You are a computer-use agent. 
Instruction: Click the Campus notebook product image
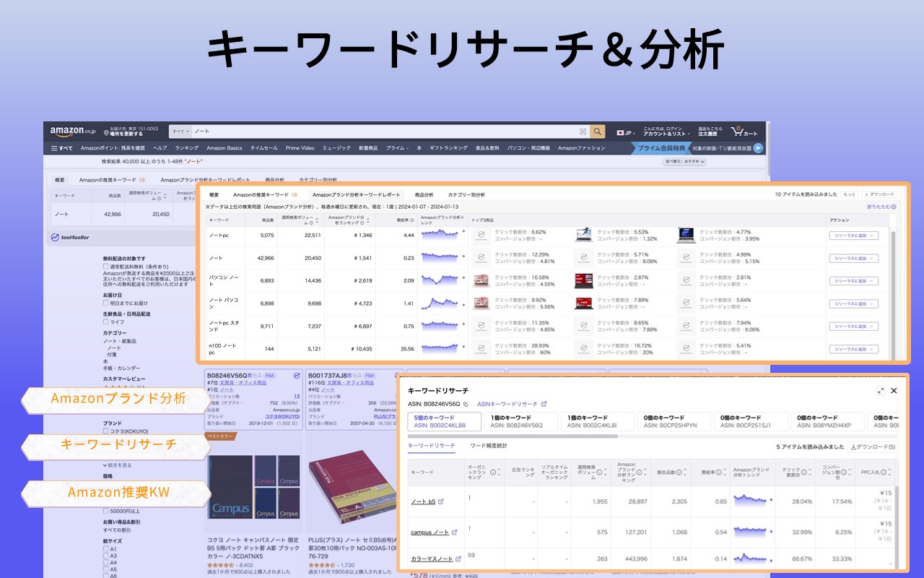(x=254, y=486)
